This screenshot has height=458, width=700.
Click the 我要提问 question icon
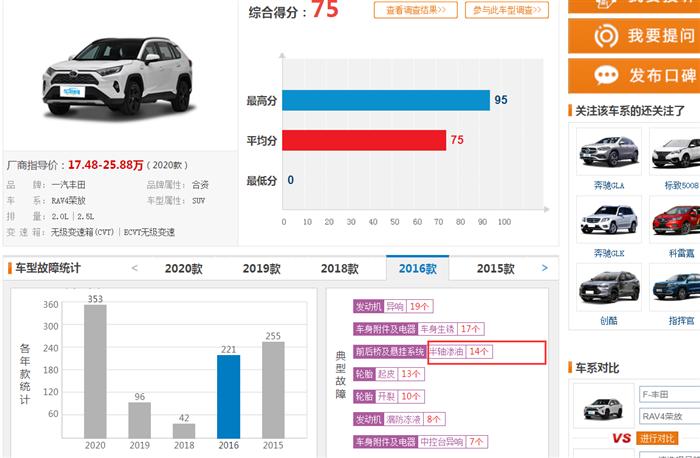(x=606, y=36)
